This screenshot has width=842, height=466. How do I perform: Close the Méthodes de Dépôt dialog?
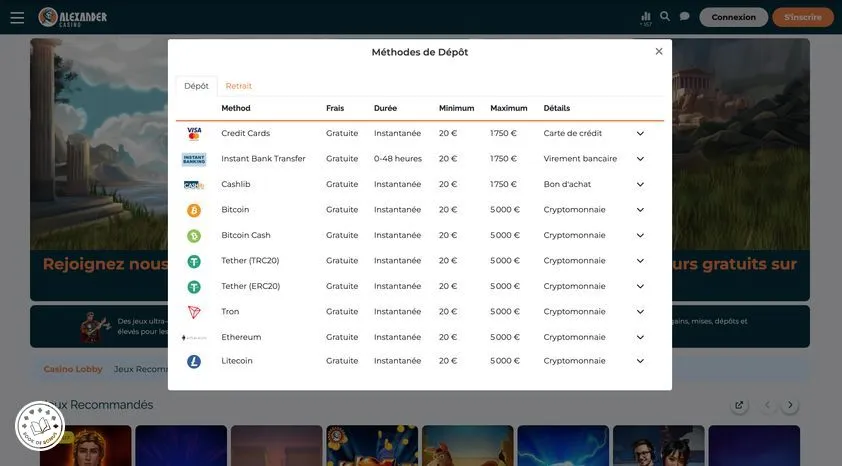coord(659,52)
